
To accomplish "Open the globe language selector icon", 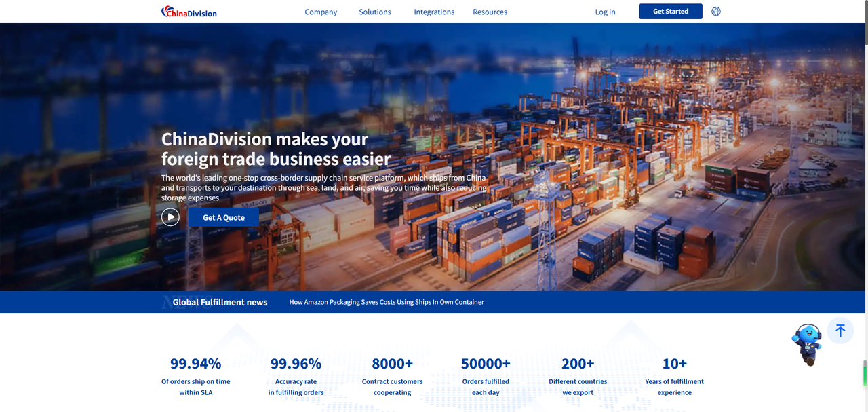I will click(x=716, y=12).
